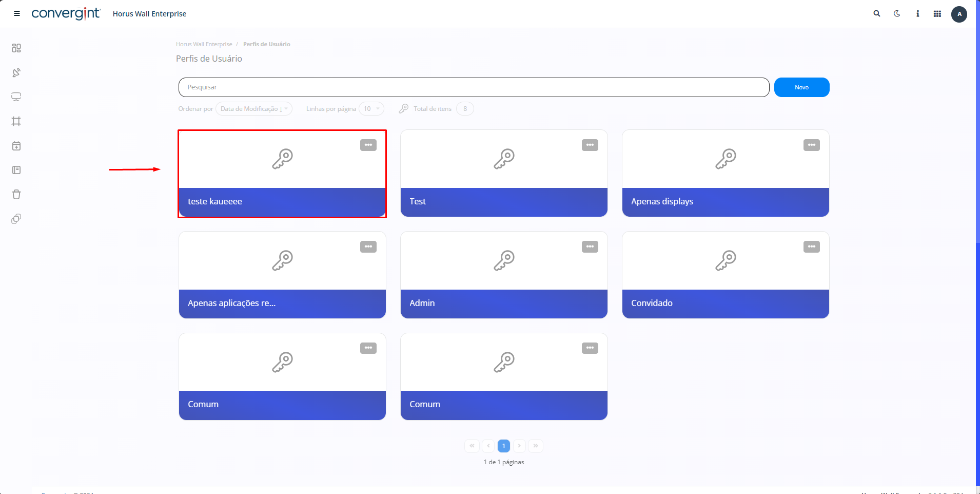This screenshot has height=494, width=980.
Task: Click the search magnifier icon in header
Action: pyautogui.click(x=877, y=14)
